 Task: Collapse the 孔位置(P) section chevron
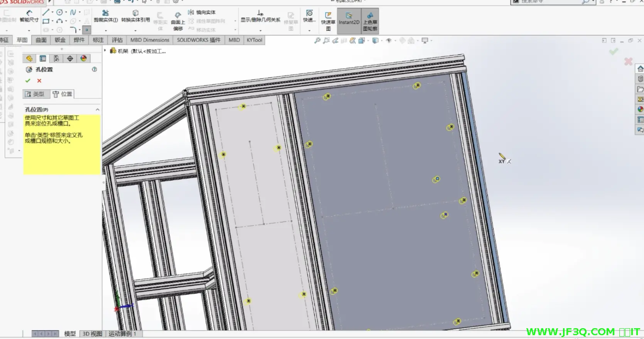(98, 110)
